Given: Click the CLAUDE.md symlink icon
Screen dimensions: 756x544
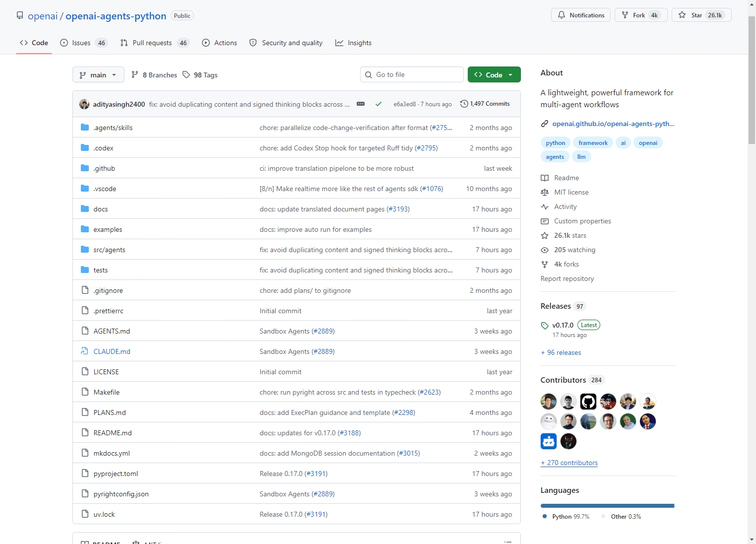Looking at the screenshot, I should [85, 351].
